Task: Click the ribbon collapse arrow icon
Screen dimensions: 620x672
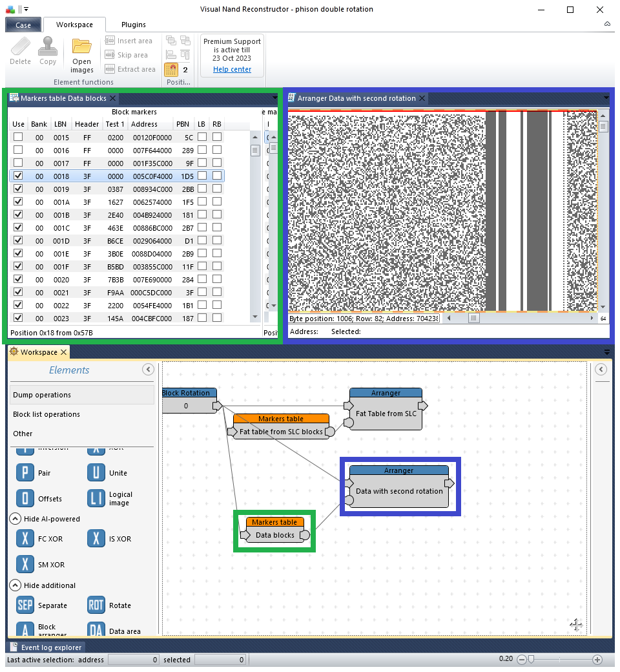Action: point(607,24)
